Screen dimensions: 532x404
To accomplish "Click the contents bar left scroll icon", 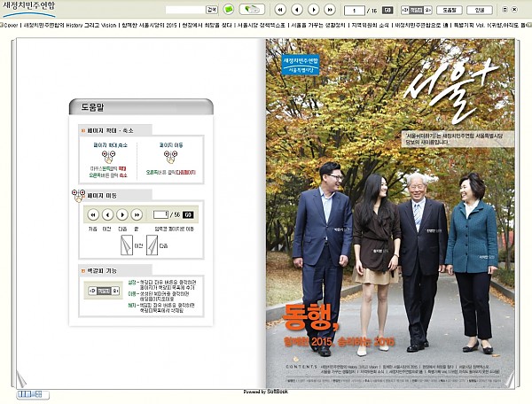I will click(2, 25).
